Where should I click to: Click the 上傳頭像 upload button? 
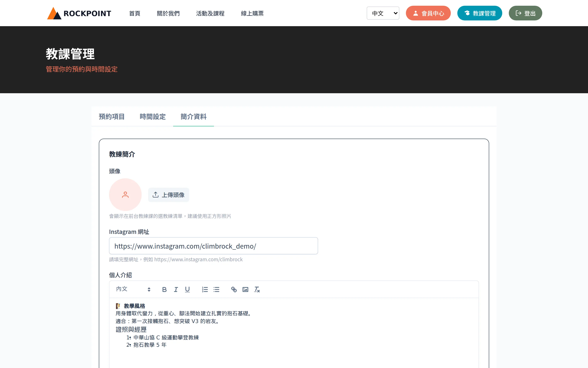click(x=168, y=195)
